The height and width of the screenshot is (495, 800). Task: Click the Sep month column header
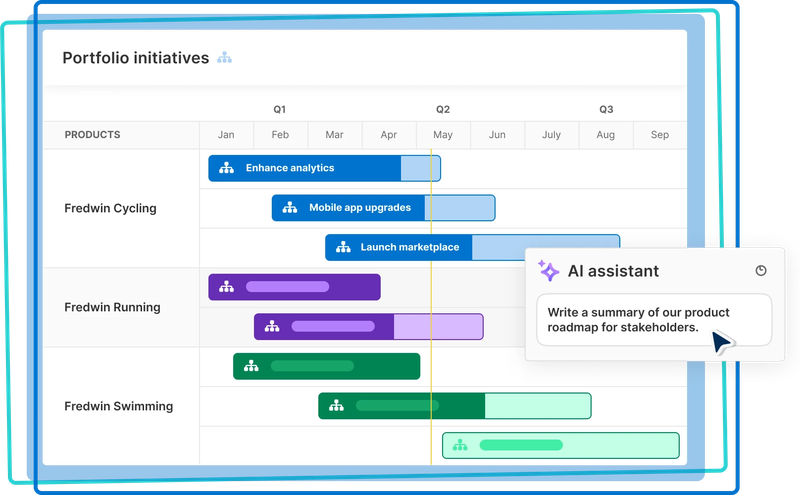tap(660, 135)
